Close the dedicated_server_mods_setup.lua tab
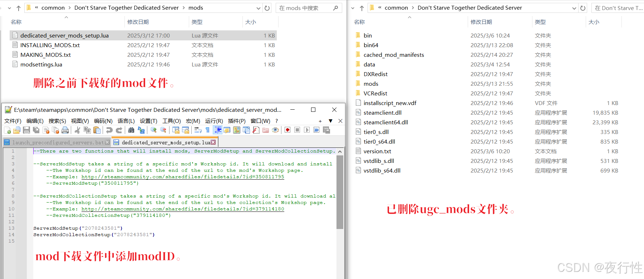644x279 pixels. click(213, 142)
